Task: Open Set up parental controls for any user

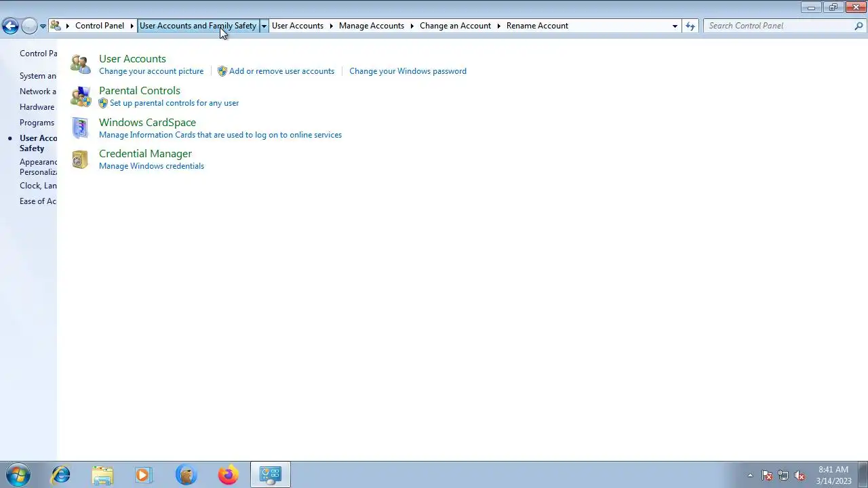Action: pos(174,103)
